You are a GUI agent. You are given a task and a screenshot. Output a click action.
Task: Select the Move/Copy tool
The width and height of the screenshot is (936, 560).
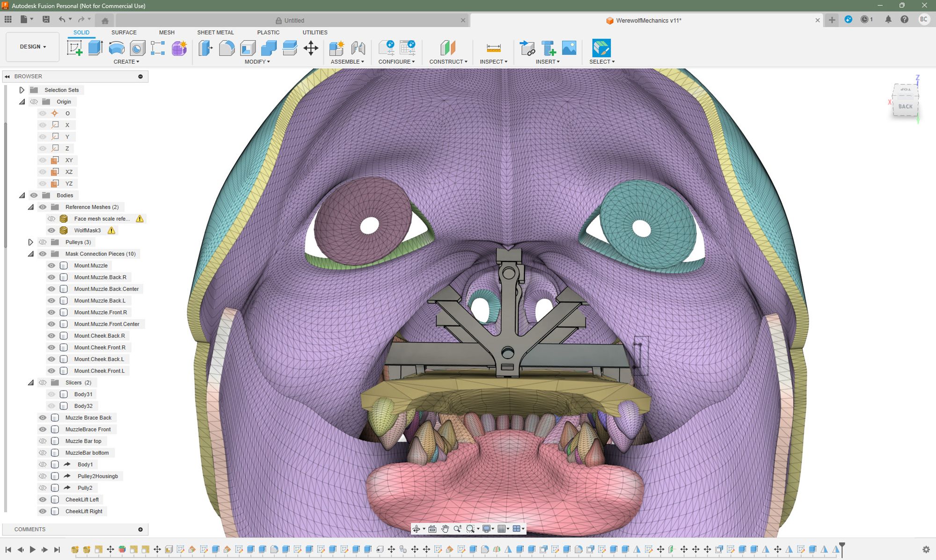(311, 48)
